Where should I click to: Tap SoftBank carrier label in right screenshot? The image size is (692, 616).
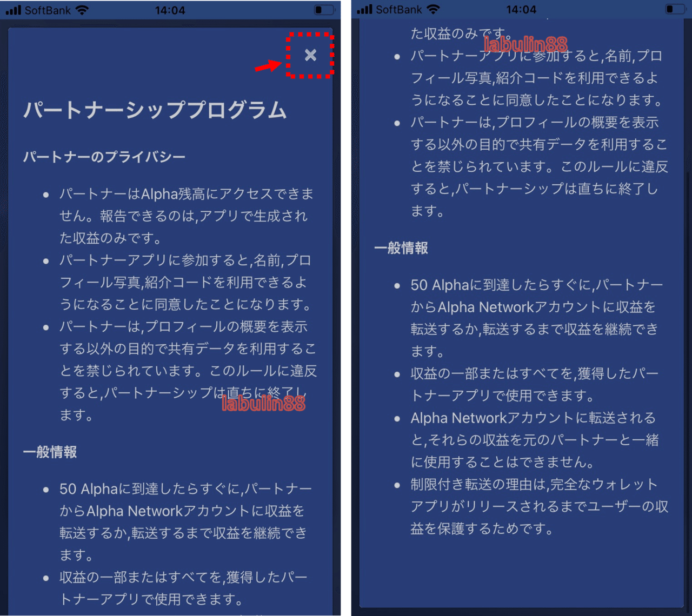pos(399,10)
